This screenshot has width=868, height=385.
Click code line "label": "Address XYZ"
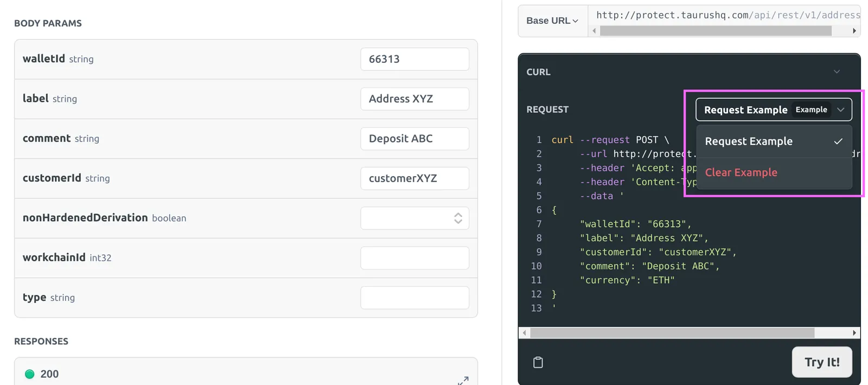click(x=644, y=238)
